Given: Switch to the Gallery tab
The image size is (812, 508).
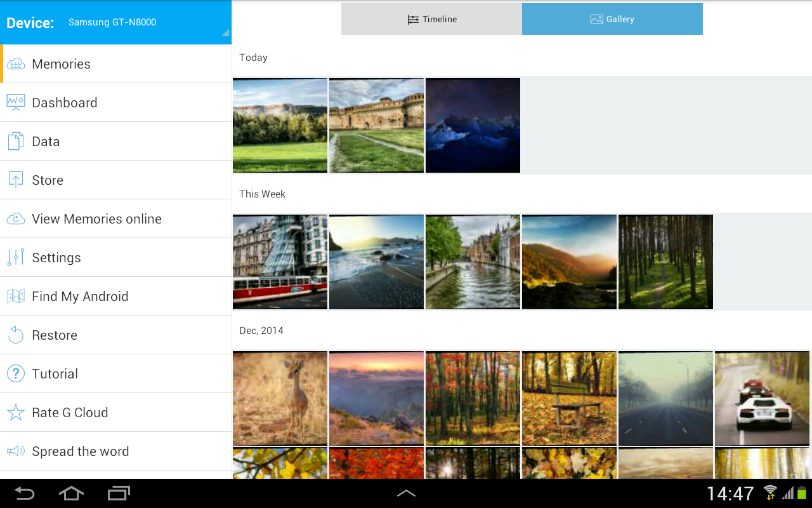Looking at the screenshot, I should click(612, 19).
